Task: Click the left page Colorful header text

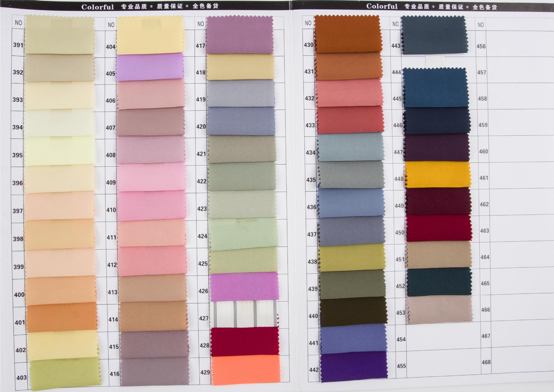Action: pyautogui.click(x=98, y=7)
